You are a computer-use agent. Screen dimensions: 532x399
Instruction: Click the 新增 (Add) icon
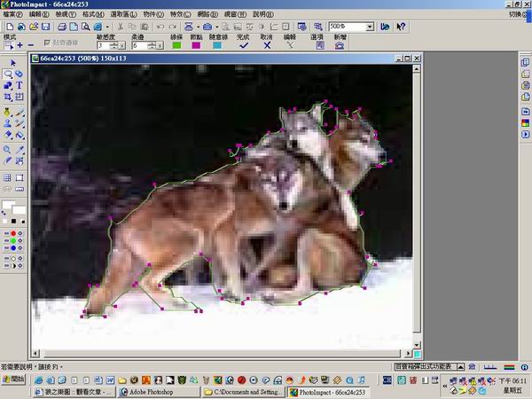point(340,45)
